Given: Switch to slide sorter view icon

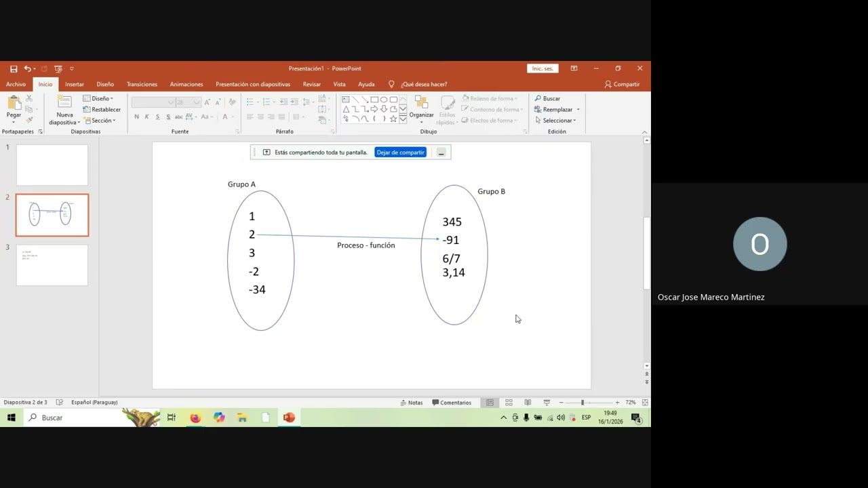Looking at the screenshot, I should pos(509,403).
